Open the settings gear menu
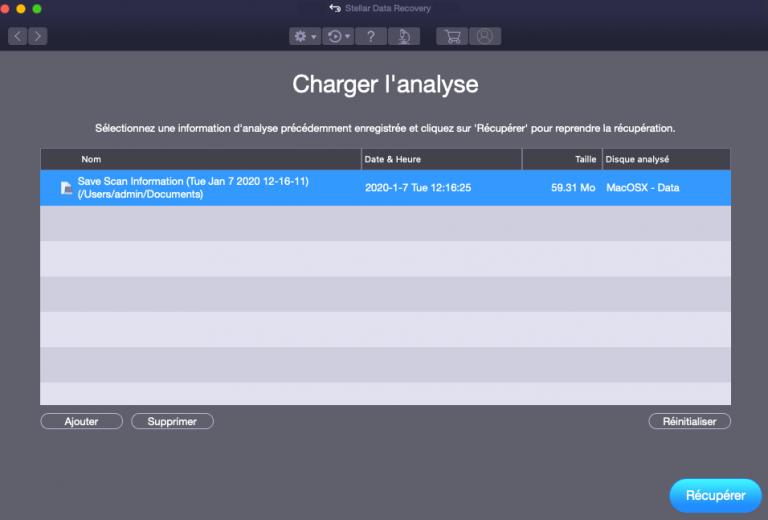 tap(303, 36)
